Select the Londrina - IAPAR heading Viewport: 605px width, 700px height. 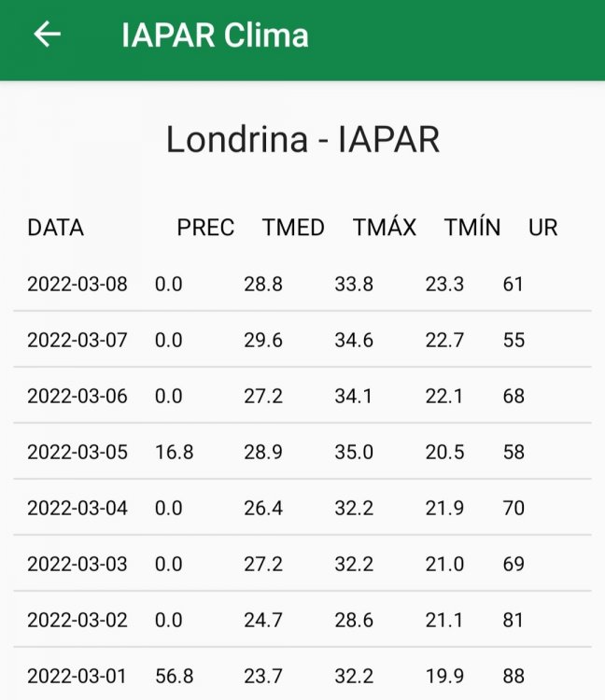coord(302,139)
